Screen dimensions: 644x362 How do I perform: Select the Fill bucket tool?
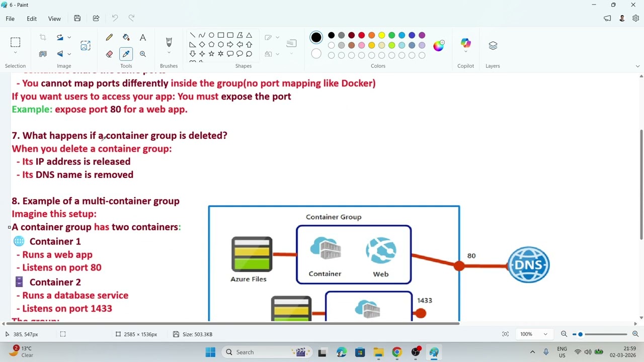point(126,37)
